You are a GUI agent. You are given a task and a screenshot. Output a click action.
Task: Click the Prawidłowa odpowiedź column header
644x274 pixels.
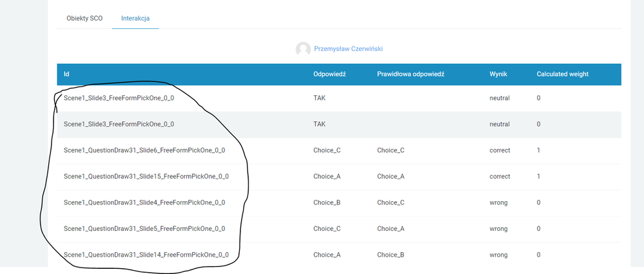411,74
